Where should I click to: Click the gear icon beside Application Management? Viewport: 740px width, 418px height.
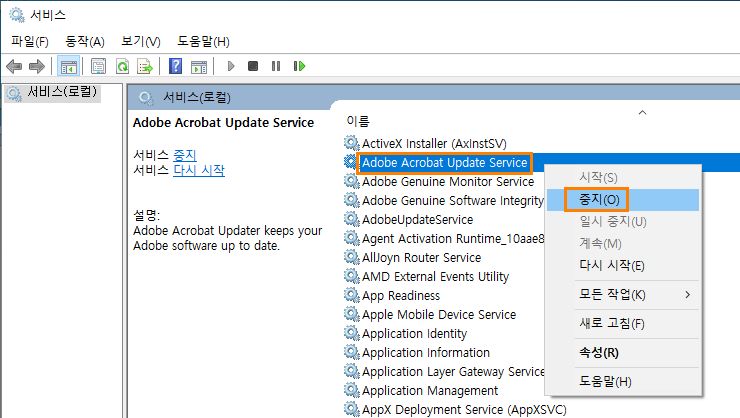[352, 390]
